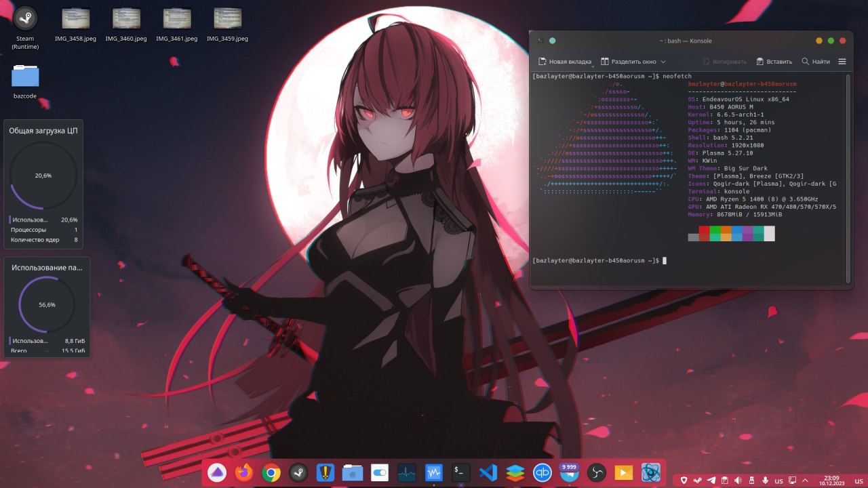Click Найти search in Konsole
868x488 pixels.
point(815,62)
